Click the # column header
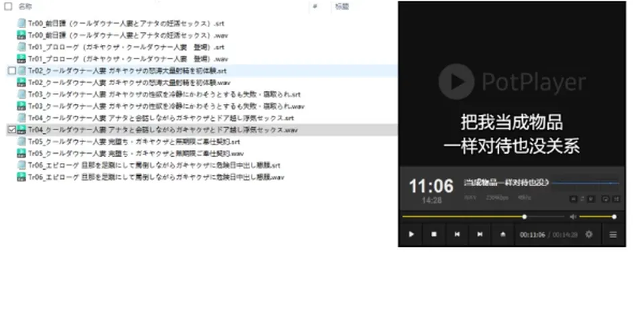Image resolution: width=644 pixels, height=318 pixels. 315,6
